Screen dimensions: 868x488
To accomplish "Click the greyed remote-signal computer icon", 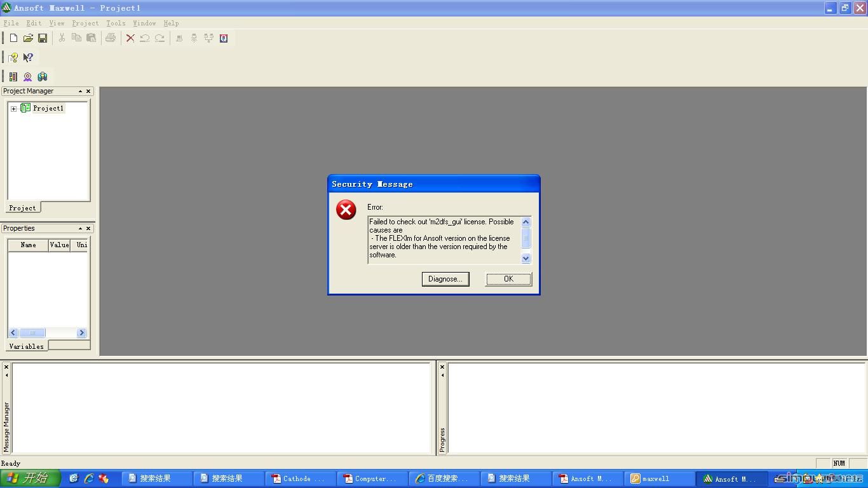I will pos(194,38).
